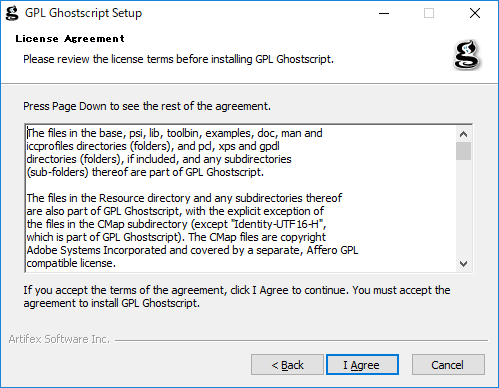Click the grayed-out maximize window button
499x388 pixels.
click(429, 13)
